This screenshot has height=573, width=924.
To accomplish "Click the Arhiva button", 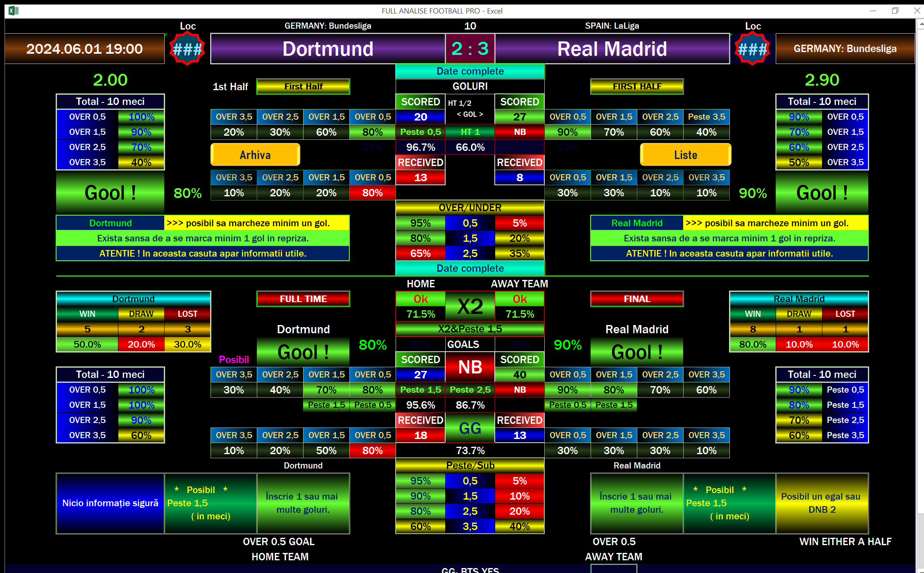I will [255, 155].
